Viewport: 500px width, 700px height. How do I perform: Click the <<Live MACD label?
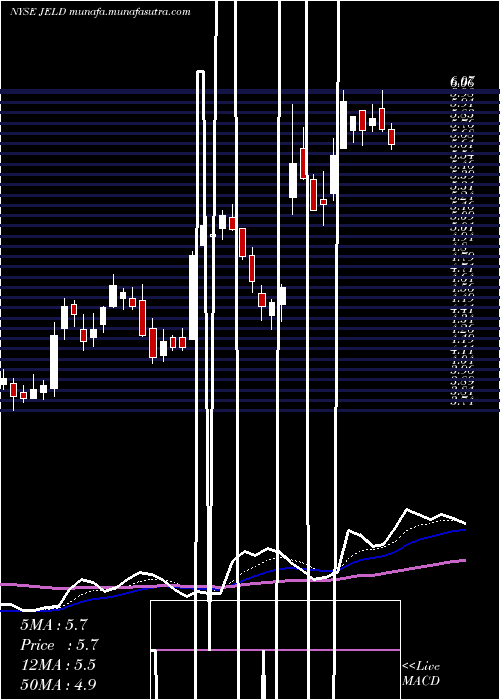tap(421, 674)
